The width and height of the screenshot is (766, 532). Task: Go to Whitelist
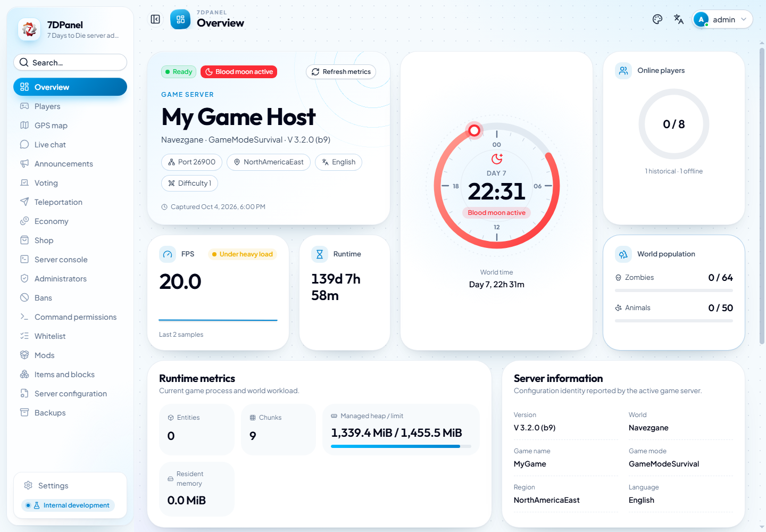tap(70, 336)
